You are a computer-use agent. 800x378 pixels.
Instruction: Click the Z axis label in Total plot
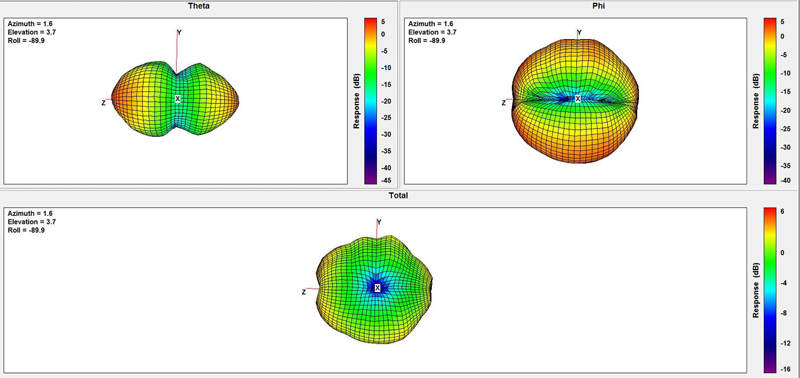tap(304, 292)
